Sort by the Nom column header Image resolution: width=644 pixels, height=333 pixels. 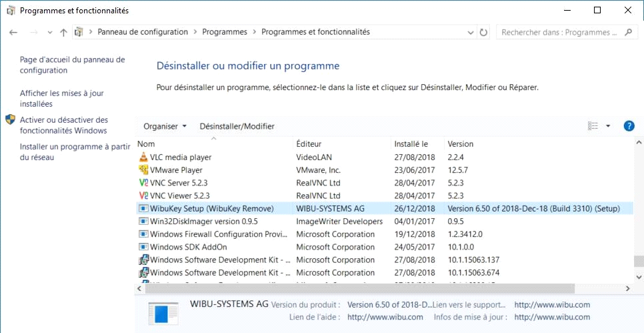(x=215, y=144)
